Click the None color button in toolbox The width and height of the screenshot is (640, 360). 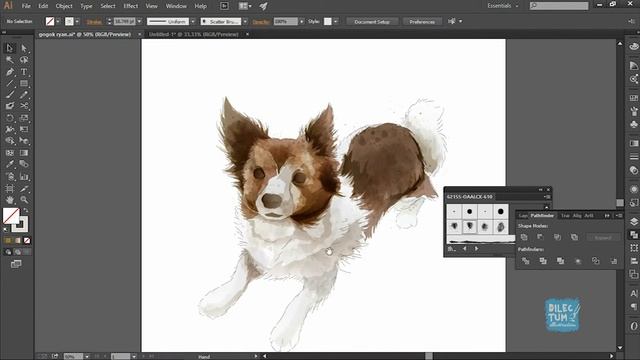[27, 240]
